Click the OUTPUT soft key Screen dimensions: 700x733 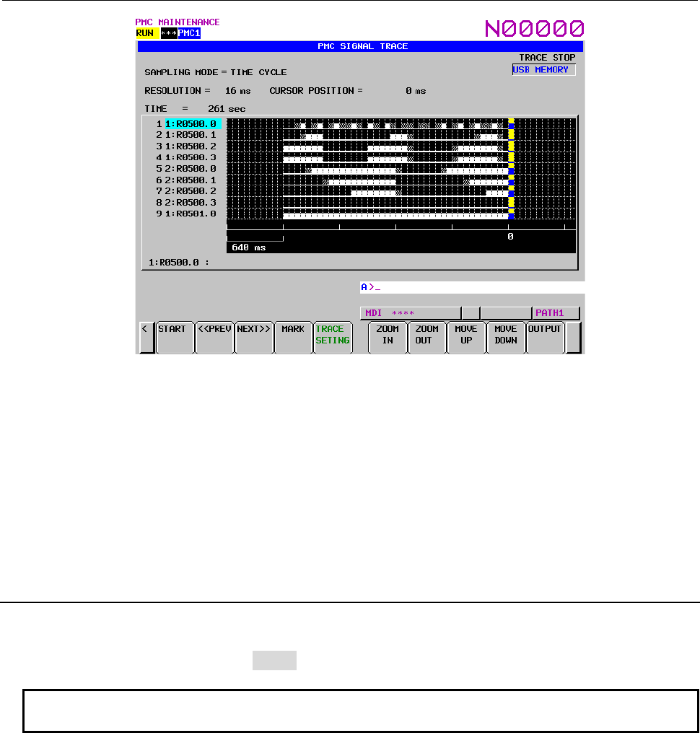pyautogui.click(x=545, y=337)
